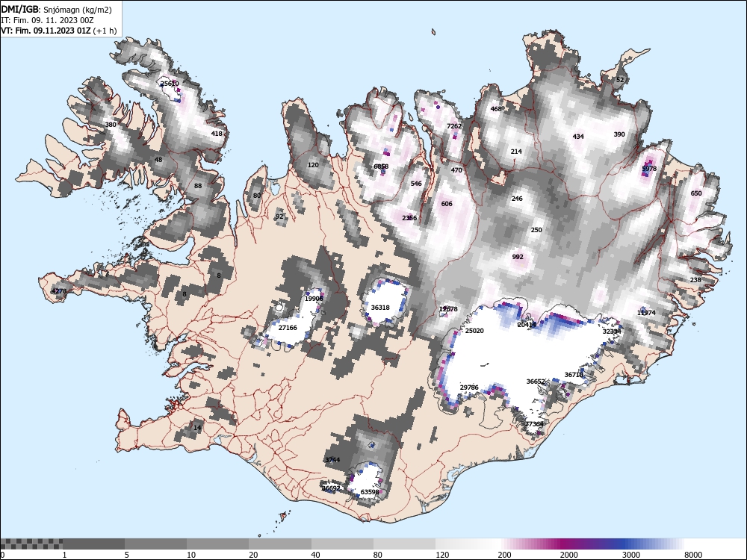Click the map value 52 in the northeast

(620, 80)
